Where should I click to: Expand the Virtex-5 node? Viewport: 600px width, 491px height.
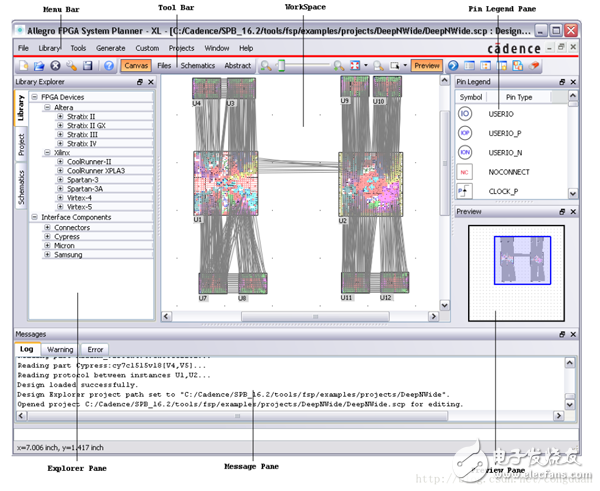[x=60, y=207]
